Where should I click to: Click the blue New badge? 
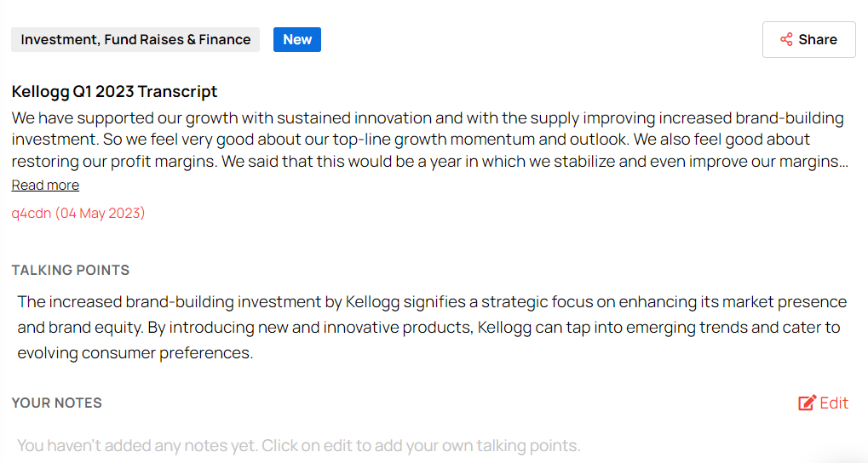coord(297,39)
